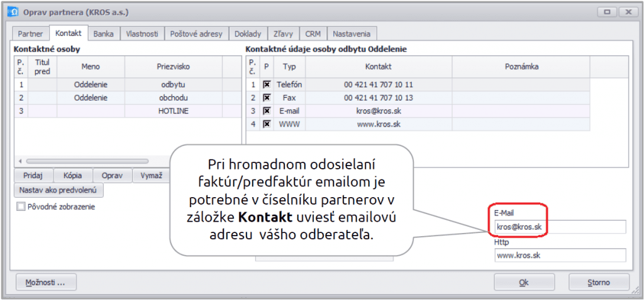Toggle the checkbox in the Fax row

coord(267,98)
